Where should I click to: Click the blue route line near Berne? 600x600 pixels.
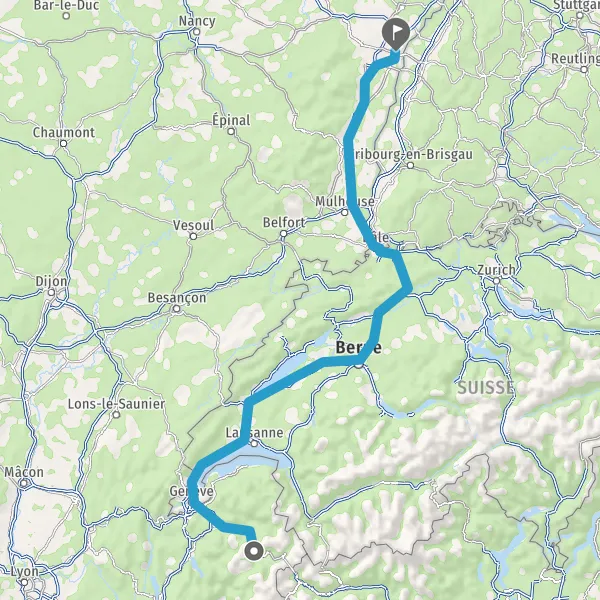coord(341,361)
